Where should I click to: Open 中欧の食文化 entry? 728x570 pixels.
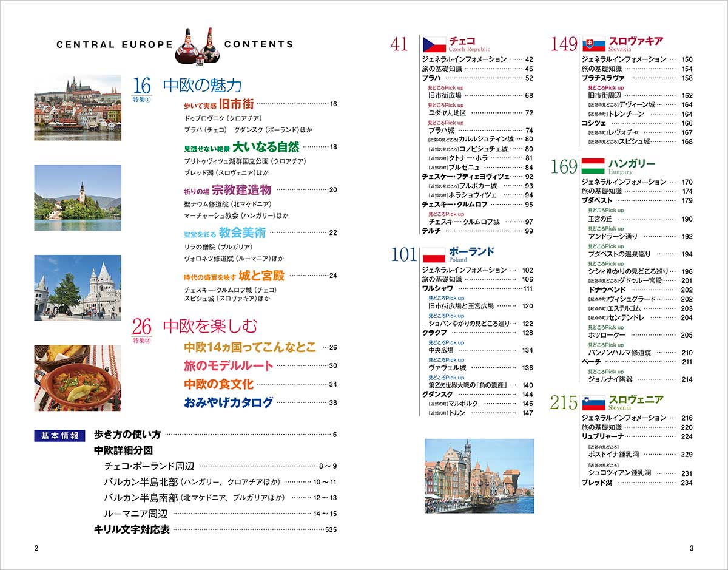(218, 384)
